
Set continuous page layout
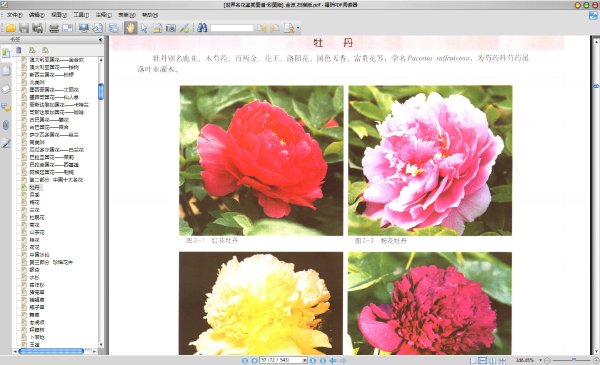(483, 360)
